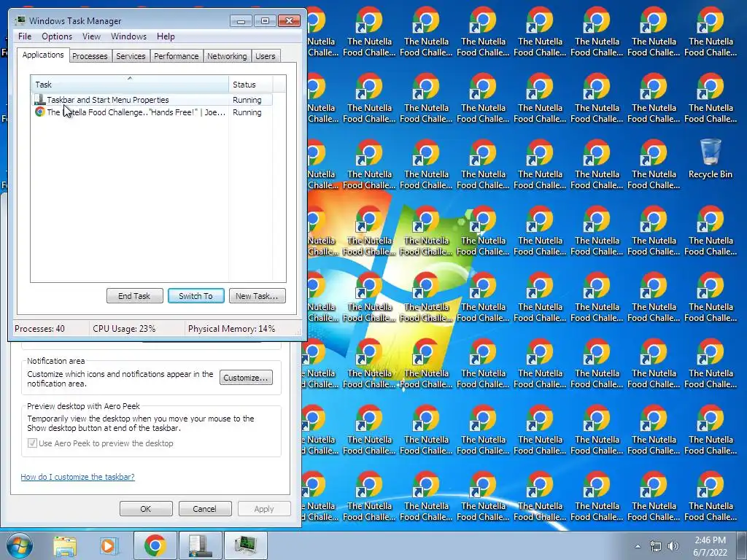Open the Recycle Bin desktop icon
This screenshot has height=560, width=747.
(x=711, y=159)
